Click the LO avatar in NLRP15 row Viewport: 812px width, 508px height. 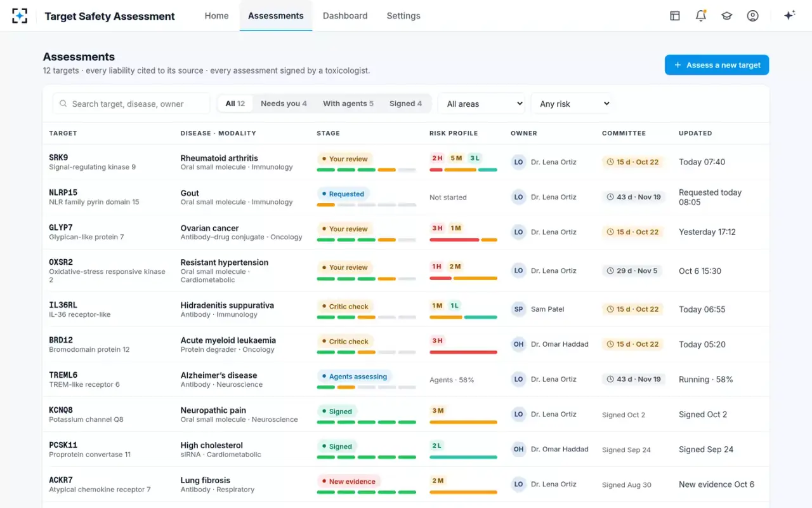[518, 197]
